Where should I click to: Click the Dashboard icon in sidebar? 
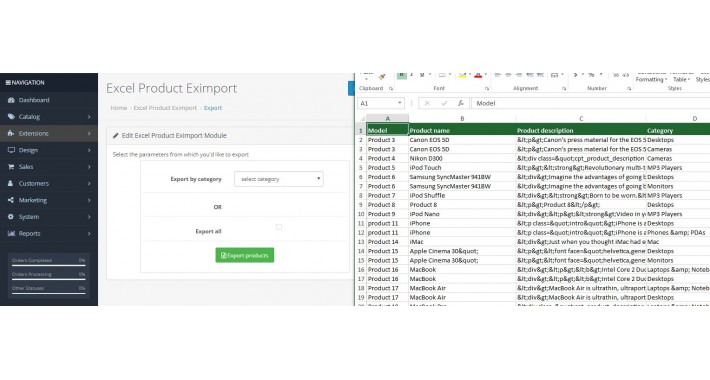11,100
